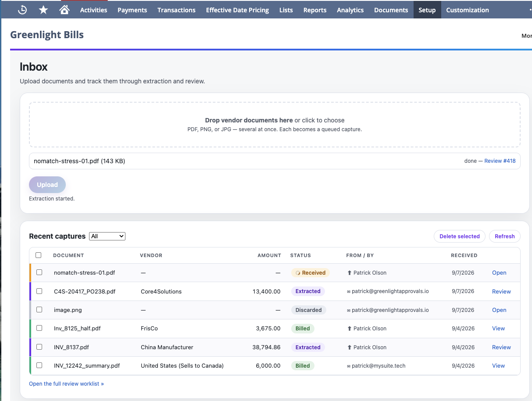
Task: Check the image.png row checkbox
Action: (x=39, y=310)
